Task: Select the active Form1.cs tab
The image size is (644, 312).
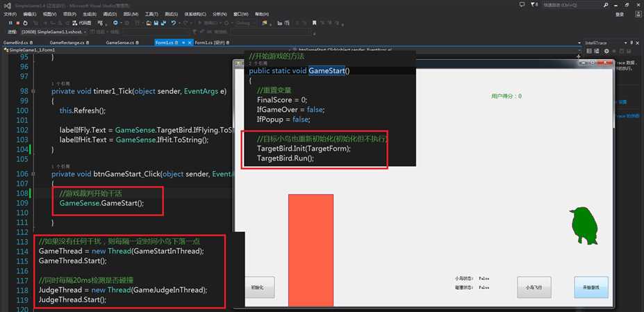Action: point(173,42)
